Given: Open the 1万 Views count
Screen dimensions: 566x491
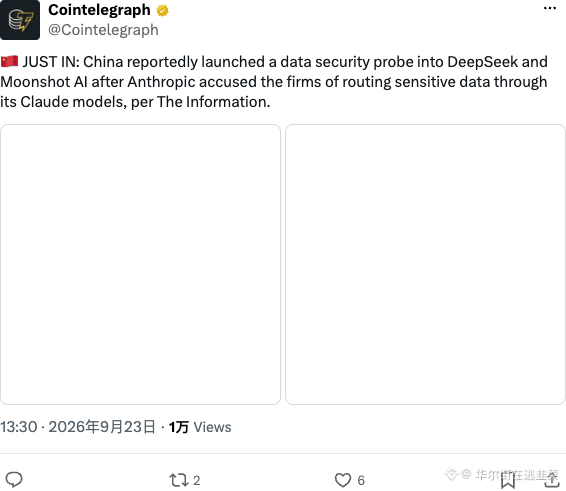Looking at the screenshot, I should (x=200, y=427).
